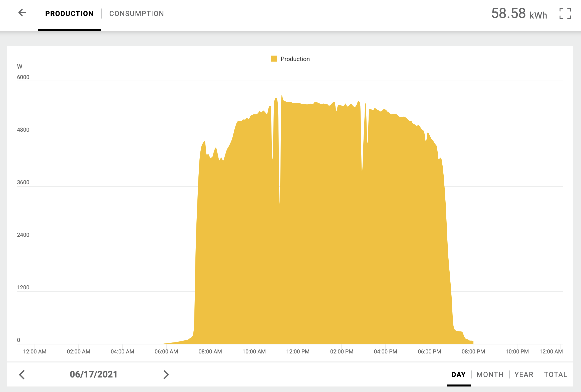Select the Production tab

click(69, 14)
